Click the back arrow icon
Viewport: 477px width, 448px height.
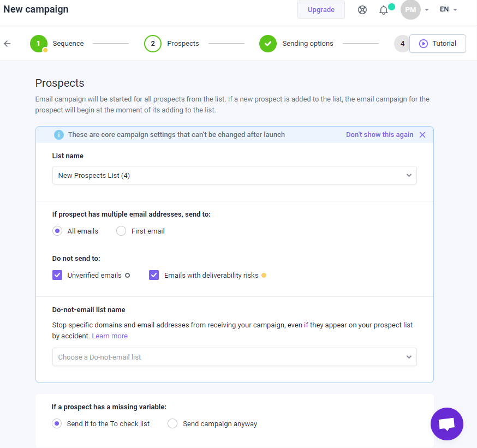point(7,44)
